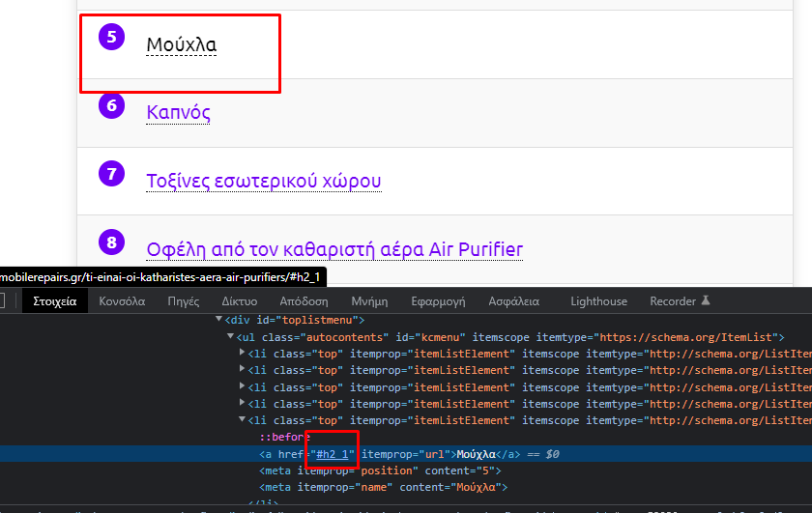The width and height of the screenshot is (812, 513).
Task: Switch to the Απόδοση DevTools tab
Action: coord(304,301)
